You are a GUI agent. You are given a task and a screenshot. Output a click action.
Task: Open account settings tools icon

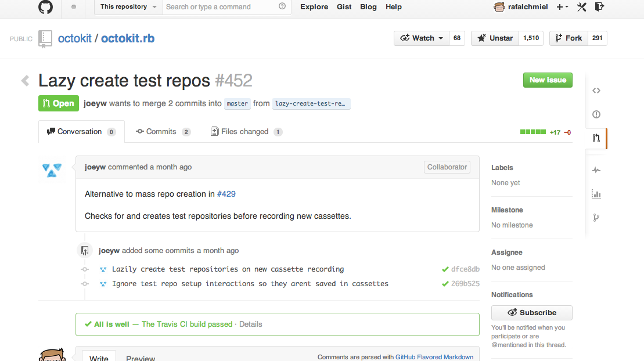click(582, 7)
